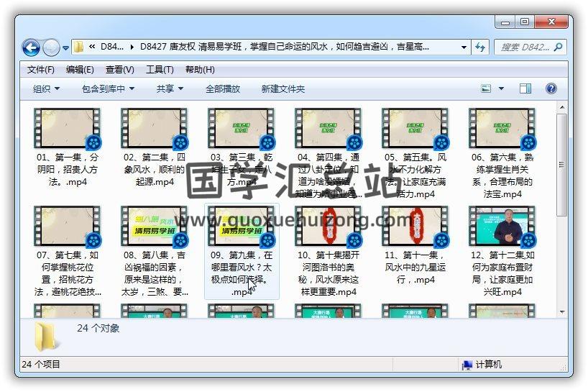
Task: Go back with the Back arrow button
Action: 31,47
